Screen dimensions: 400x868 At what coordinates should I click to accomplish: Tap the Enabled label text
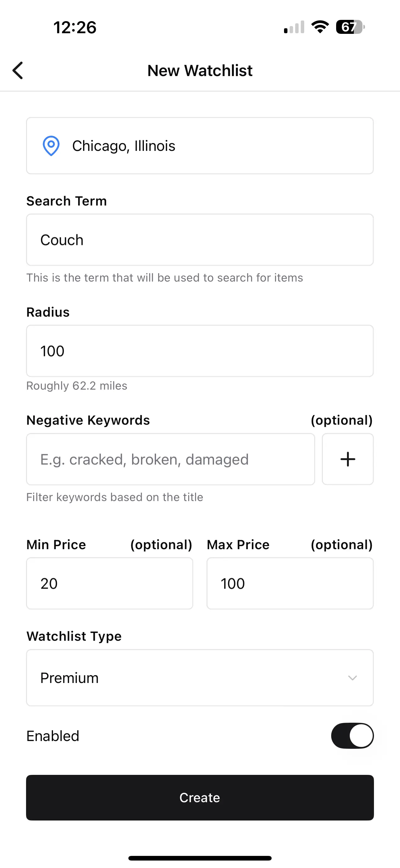point(53,736)
